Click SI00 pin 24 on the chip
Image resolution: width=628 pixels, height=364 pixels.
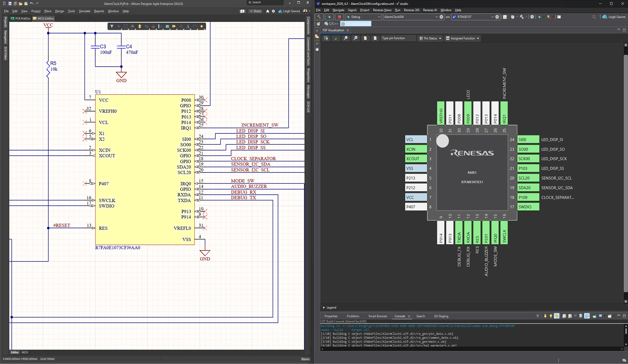point(528,139)
